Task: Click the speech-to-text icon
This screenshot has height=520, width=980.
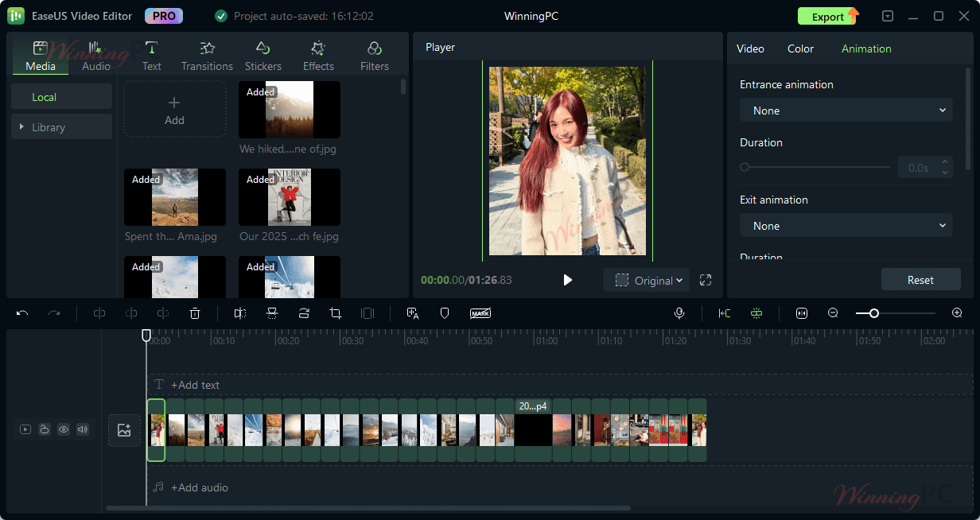Action: point(413,313)
